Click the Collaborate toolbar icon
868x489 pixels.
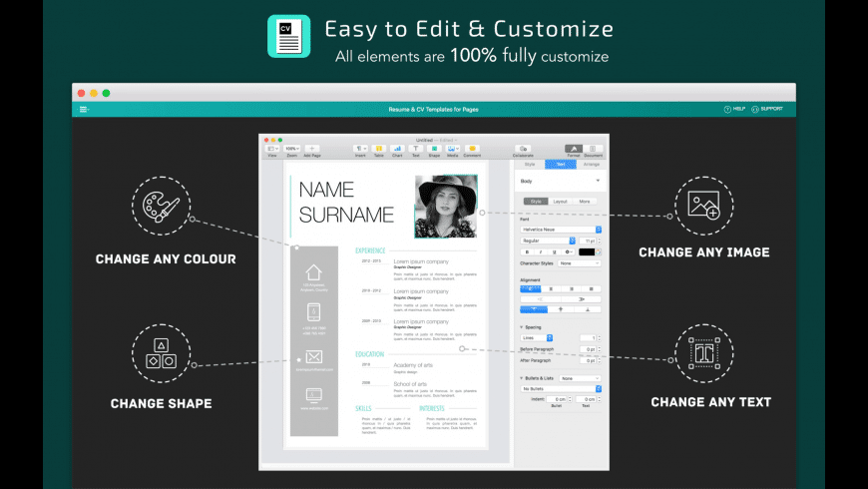[523, 149]
